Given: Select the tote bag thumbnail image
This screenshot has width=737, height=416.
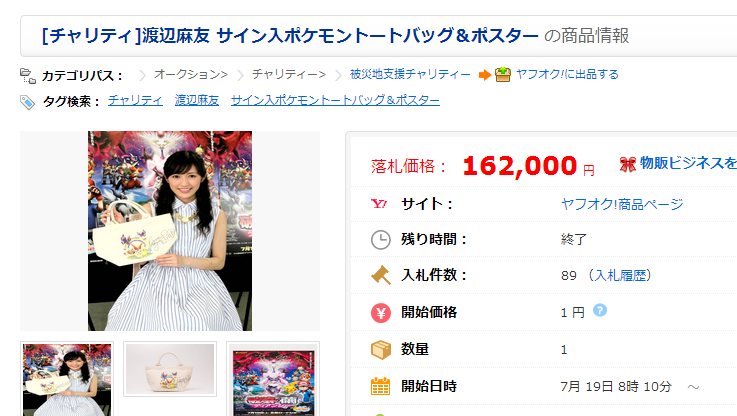Looking at the screenshot, I should coord(170,369).
